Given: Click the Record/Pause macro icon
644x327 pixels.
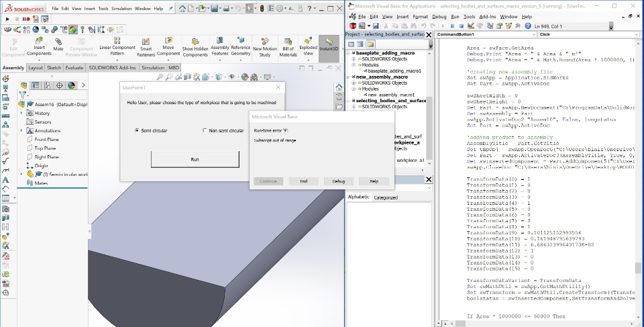Looking at the screenshot, I should [26, 19].
